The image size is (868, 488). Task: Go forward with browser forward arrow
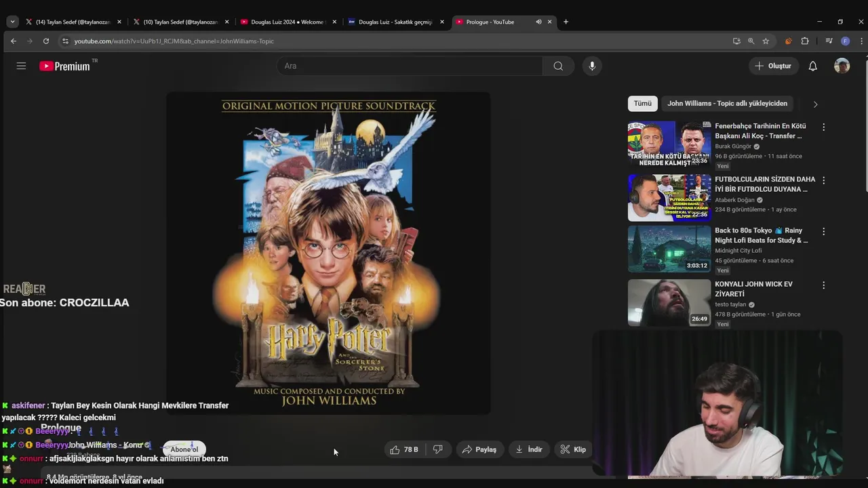click(x=30, y=41)
